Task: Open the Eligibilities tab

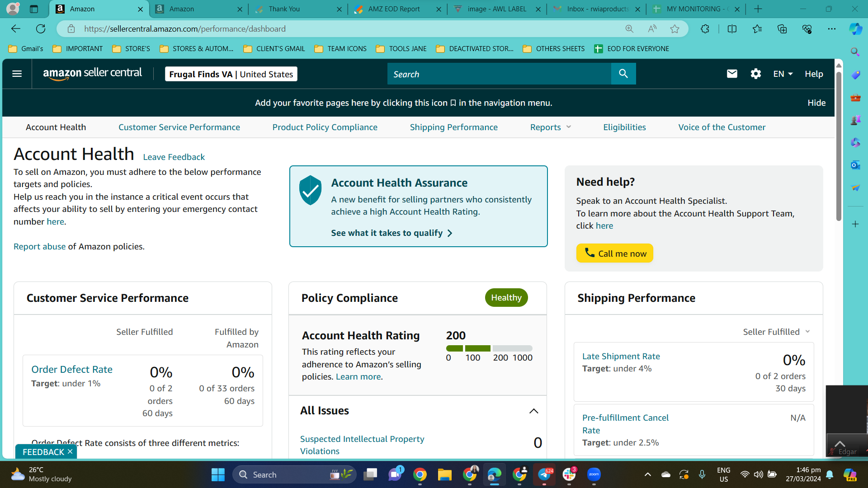Action: [x=624, y=127]
